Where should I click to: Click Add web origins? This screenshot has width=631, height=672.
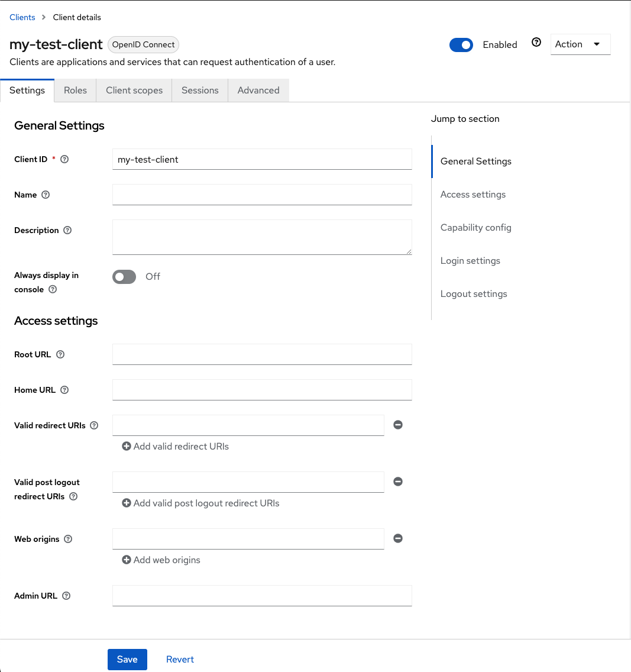tap(161, 560)
